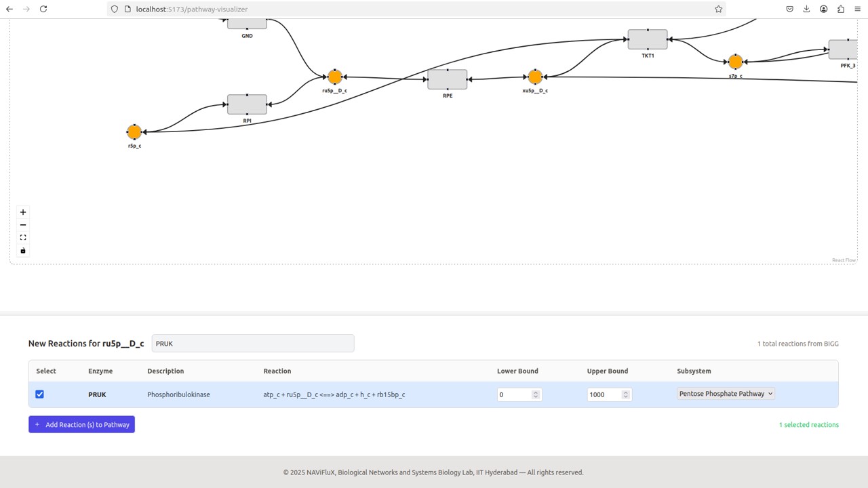Image resolution: width=868 pixels, height=488 pixels.
Task: Zoom out of the pathway canvas
Action: (23, 225)
